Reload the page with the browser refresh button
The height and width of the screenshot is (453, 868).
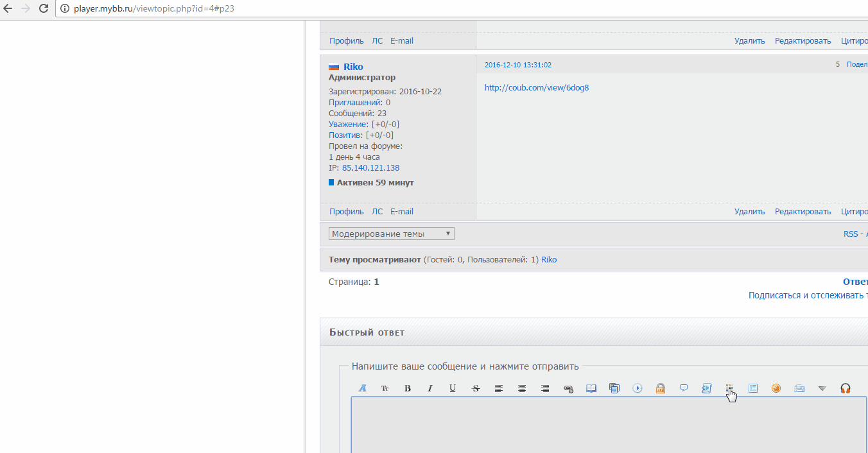[x=44, y=8]
